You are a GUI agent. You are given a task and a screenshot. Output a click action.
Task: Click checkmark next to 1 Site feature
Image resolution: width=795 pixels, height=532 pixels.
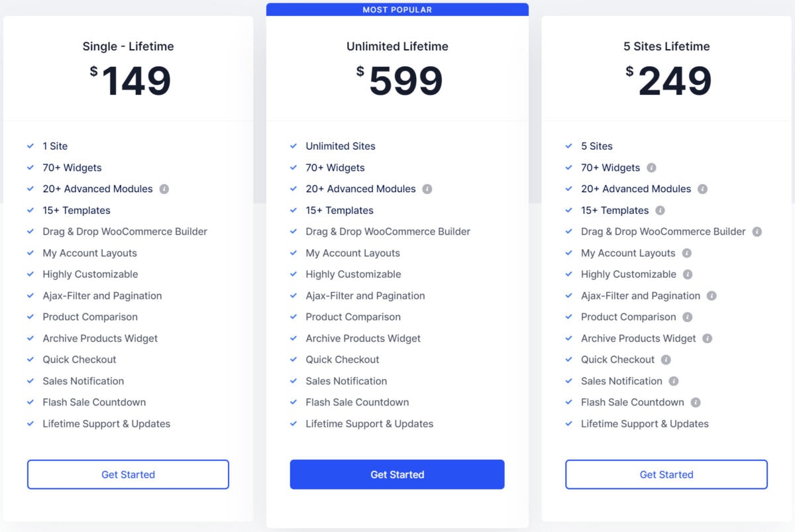click(x=30, y=146)
